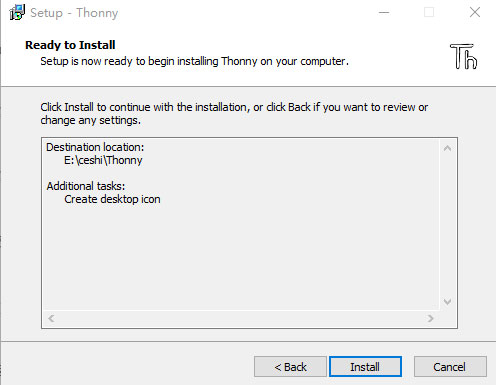This screenshot has width=496, height=385.
Task: Click the "Create desktop icon" task line
Action: pos(112,199)
